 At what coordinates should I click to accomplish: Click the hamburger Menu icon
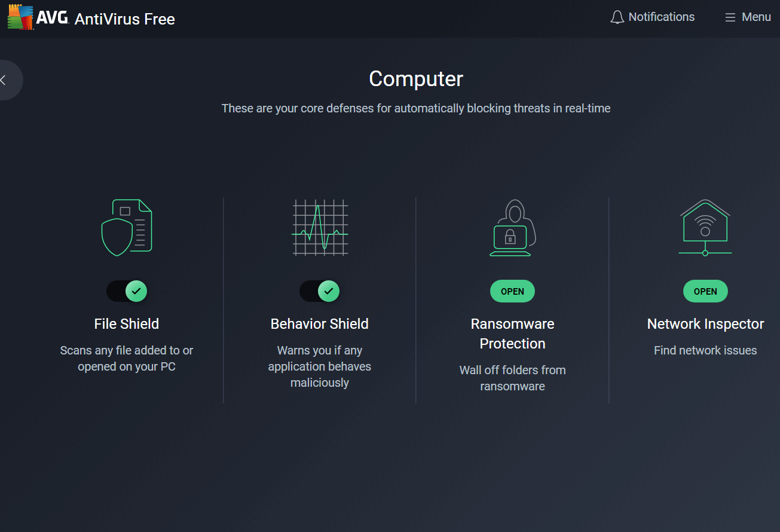coord(730,17)
